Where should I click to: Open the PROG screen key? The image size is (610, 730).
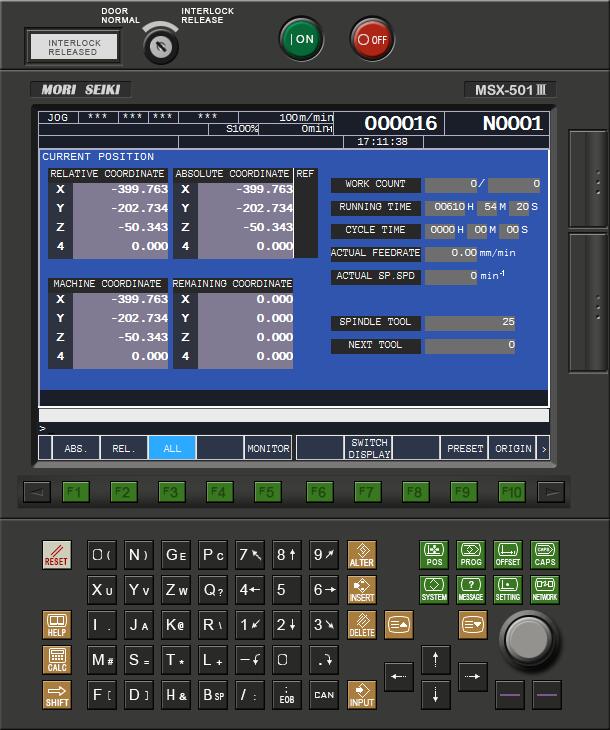click(x=470, y=555)
